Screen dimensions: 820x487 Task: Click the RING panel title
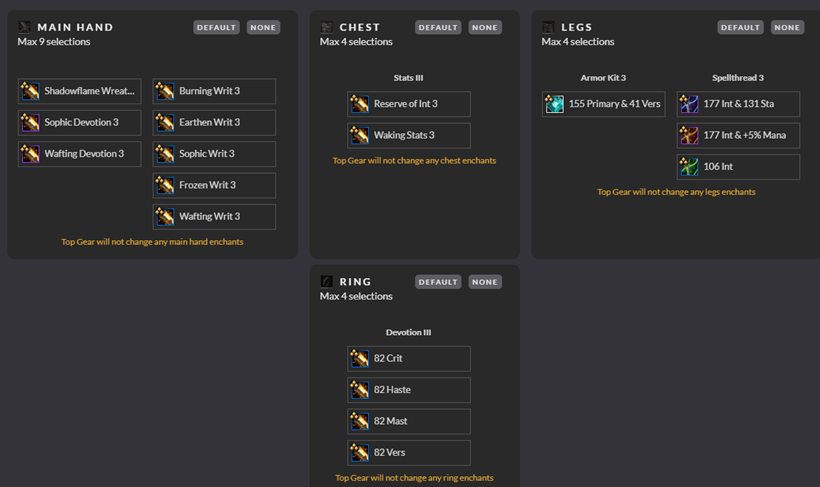pos(355,282)
